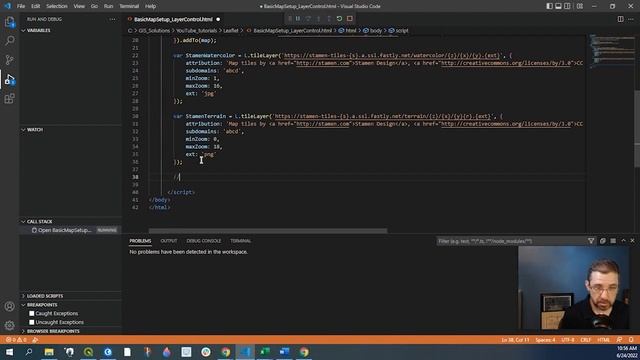Toggle secondary side bar layout icon
The image size is (640, 360).
pos(567,6)
